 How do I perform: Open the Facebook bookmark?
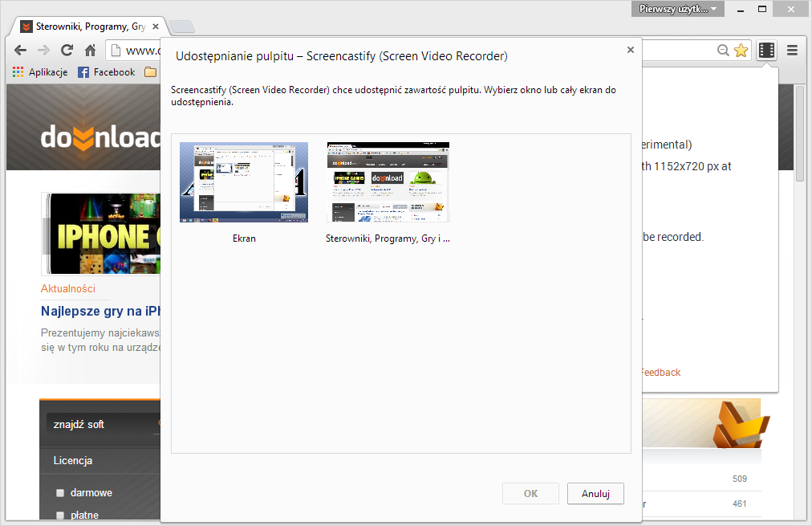click(106, 72)
